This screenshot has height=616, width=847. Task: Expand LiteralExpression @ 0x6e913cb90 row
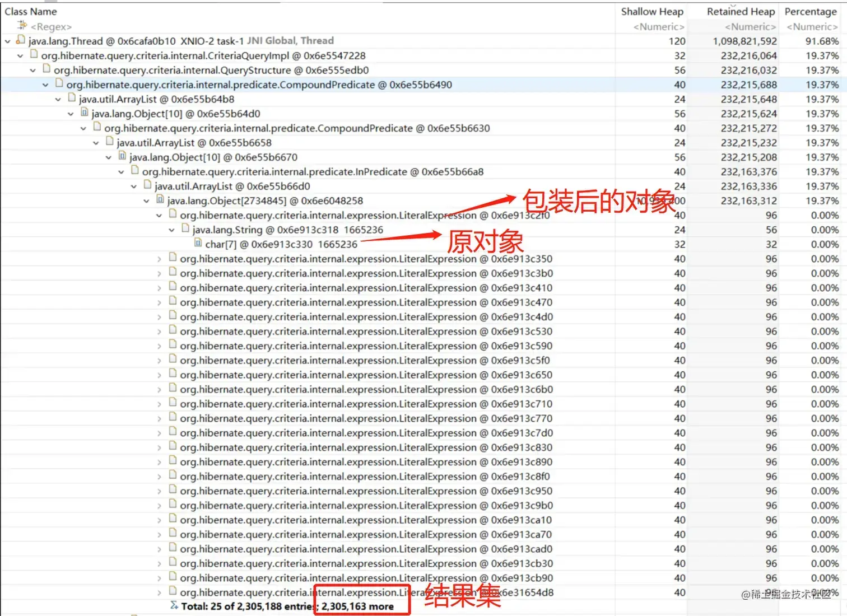pos(159,578)
